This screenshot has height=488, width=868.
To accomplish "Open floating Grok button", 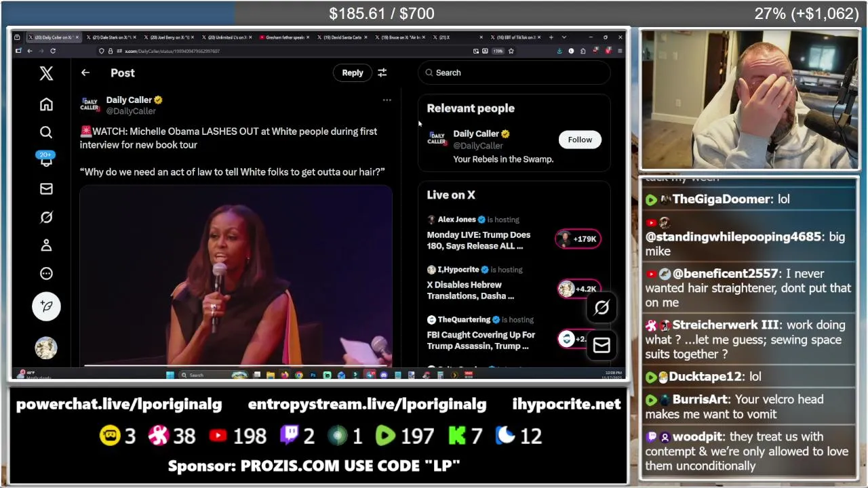I will coord(601,308).
